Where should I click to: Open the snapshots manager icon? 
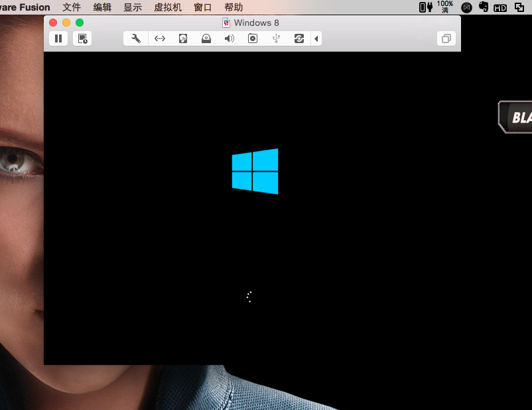pyautogui.click(x=82, y=38)
